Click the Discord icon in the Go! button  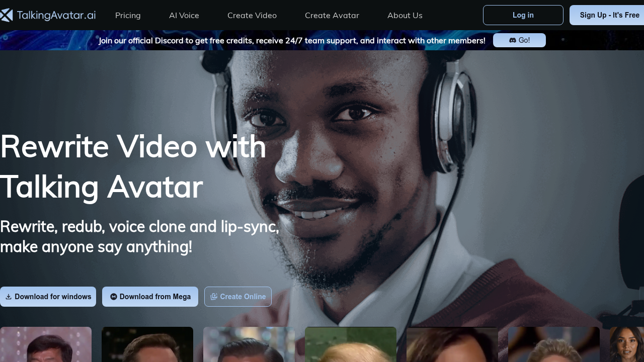513,40
